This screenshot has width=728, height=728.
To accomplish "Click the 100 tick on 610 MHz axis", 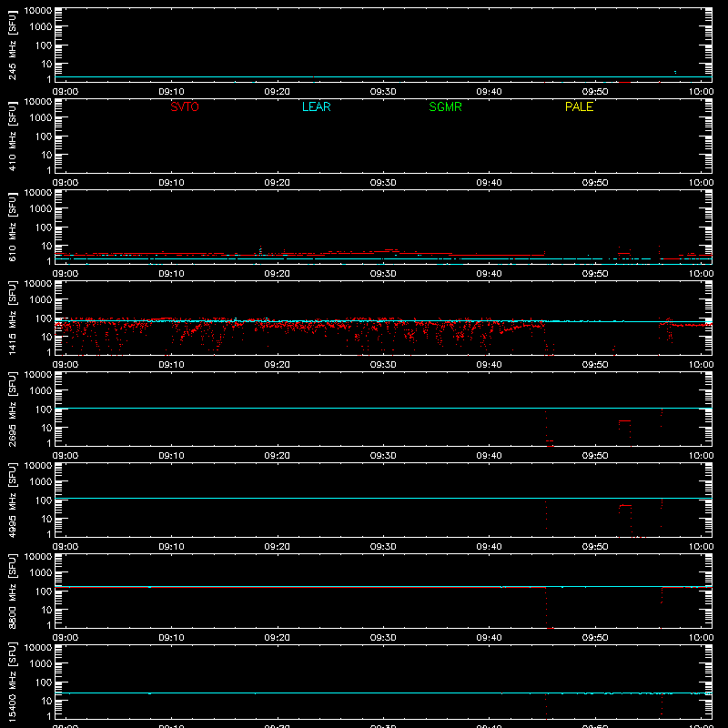I will coord(44,227).
